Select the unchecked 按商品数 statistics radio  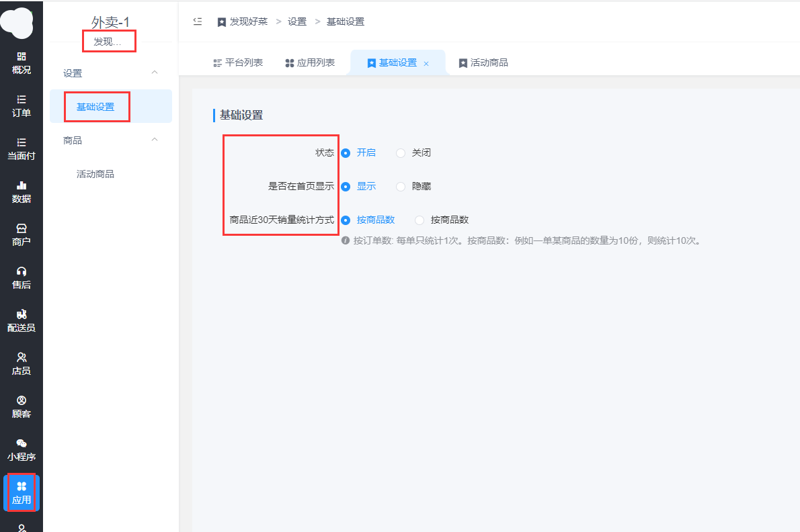click(x=419, y=220)
